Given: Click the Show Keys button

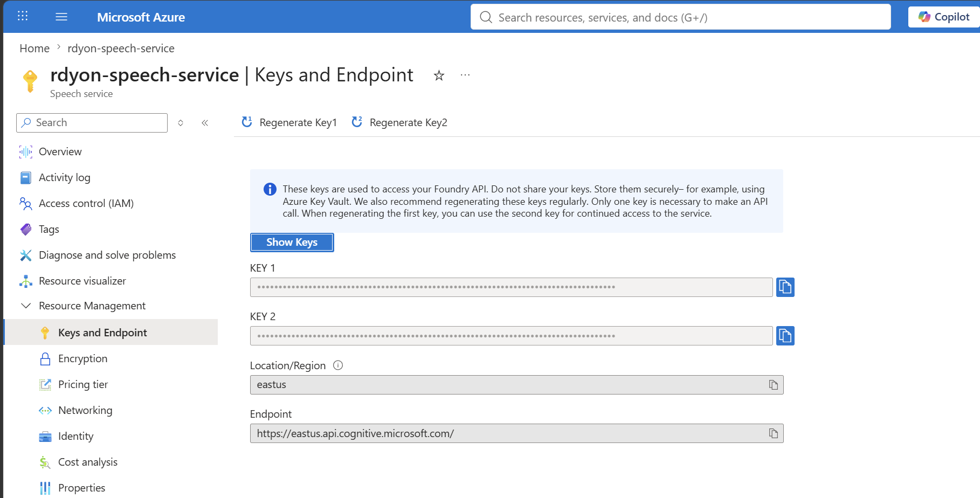Looking at the screenshot, I should (292, 243).
